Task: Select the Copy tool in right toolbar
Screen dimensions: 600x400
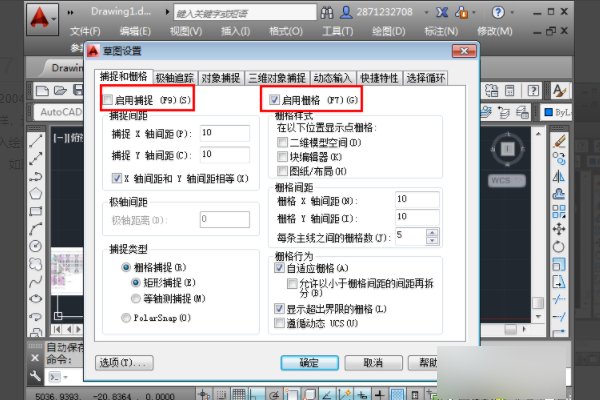Action: [559, 159]
